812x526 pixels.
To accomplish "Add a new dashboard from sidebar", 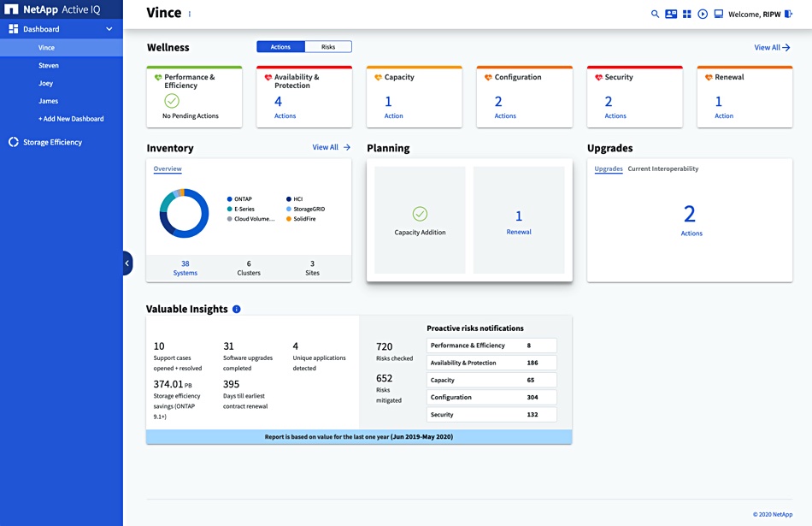I will (71, 119).
